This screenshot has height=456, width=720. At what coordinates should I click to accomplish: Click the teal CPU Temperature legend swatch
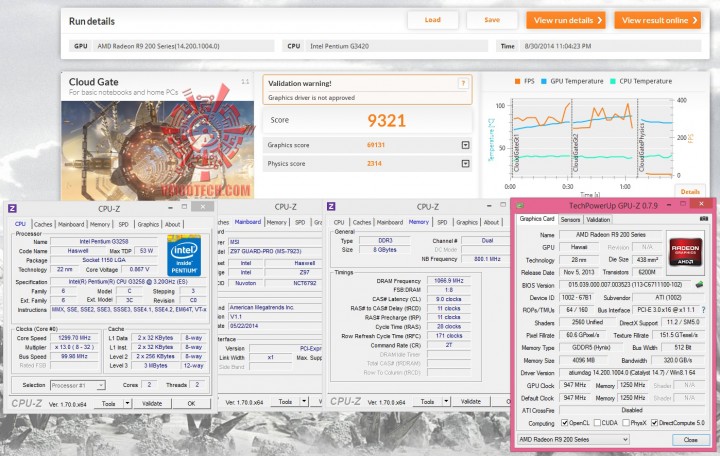[613, 81]
